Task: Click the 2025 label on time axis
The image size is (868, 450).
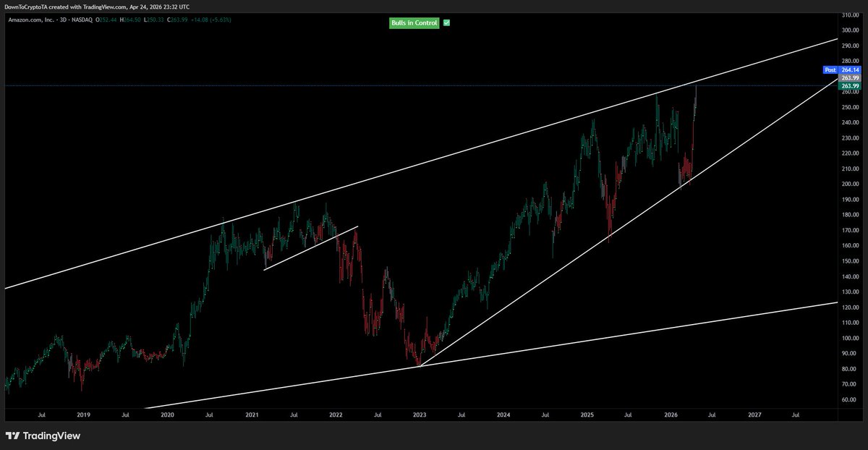Action: click(x=587, y=415)
